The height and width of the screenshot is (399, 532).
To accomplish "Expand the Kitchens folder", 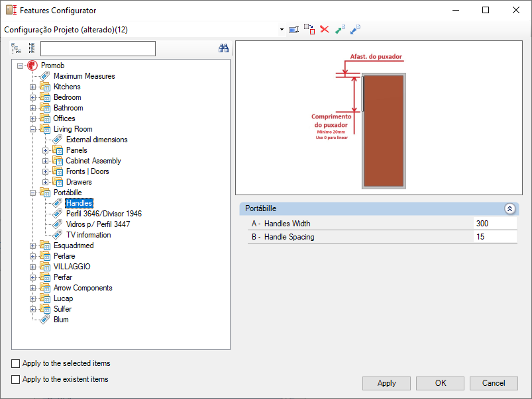I will point(33,87).
